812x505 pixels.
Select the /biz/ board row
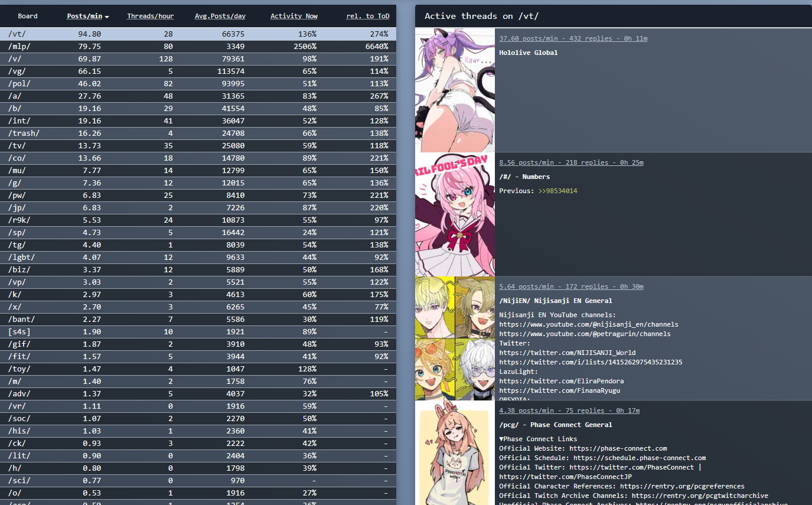(x=198, y=269)
